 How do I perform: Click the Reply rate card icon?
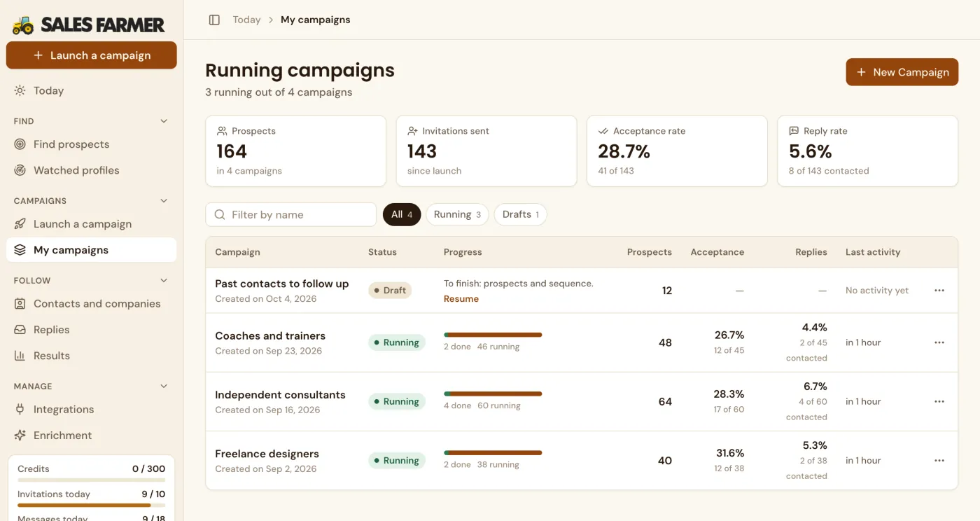(794, 131)
